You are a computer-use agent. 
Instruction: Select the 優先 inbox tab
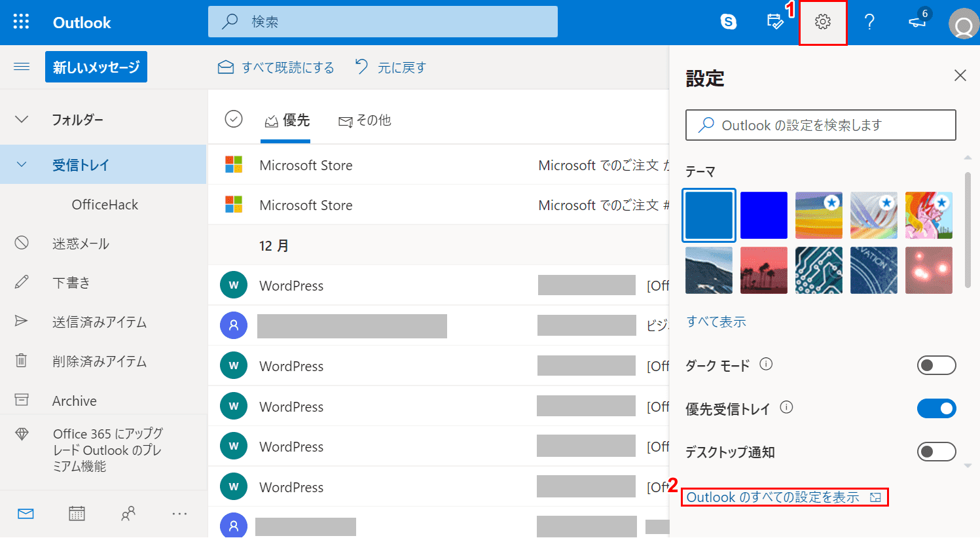click(x=287, y=120)
